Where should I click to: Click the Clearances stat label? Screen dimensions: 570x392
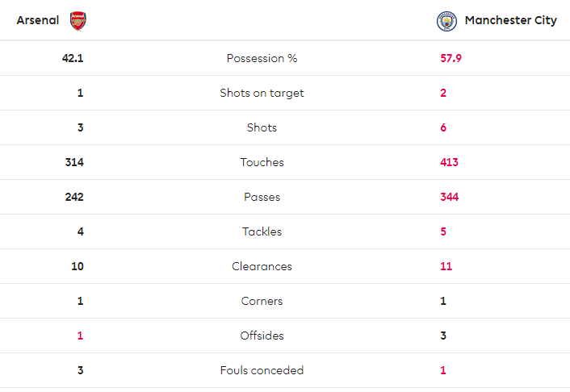(x=262, y=267)
